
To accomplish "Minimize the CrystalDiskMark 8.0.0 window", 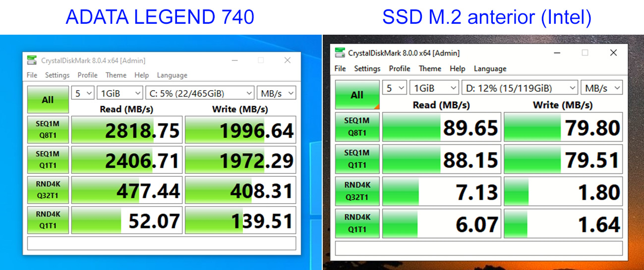I will tap(556, 53).
